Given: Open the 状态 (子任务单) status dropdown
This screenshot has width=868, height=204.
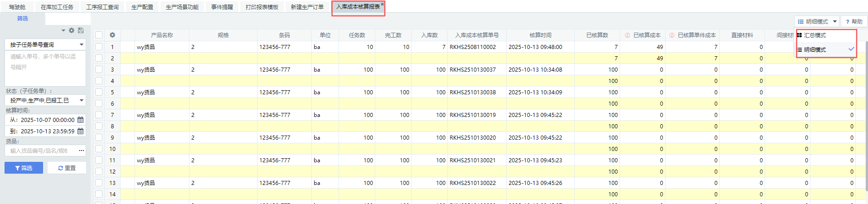Looking at the screenshot, I should (x=82, y=100).
